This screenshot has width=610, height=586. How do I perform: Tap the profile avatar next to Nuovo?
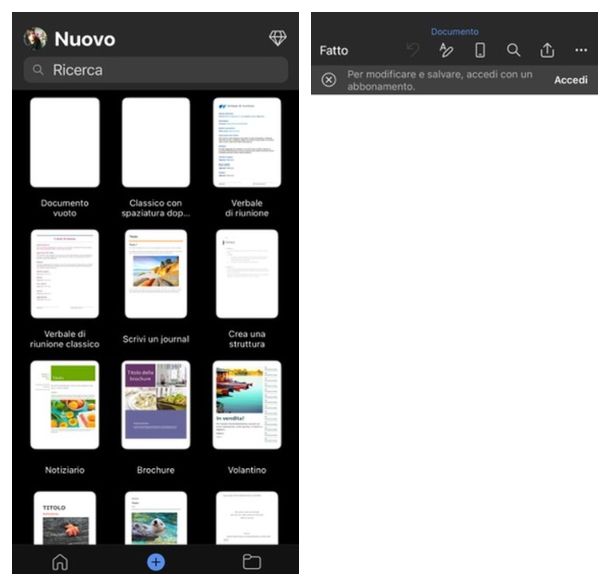click(35, 39)
